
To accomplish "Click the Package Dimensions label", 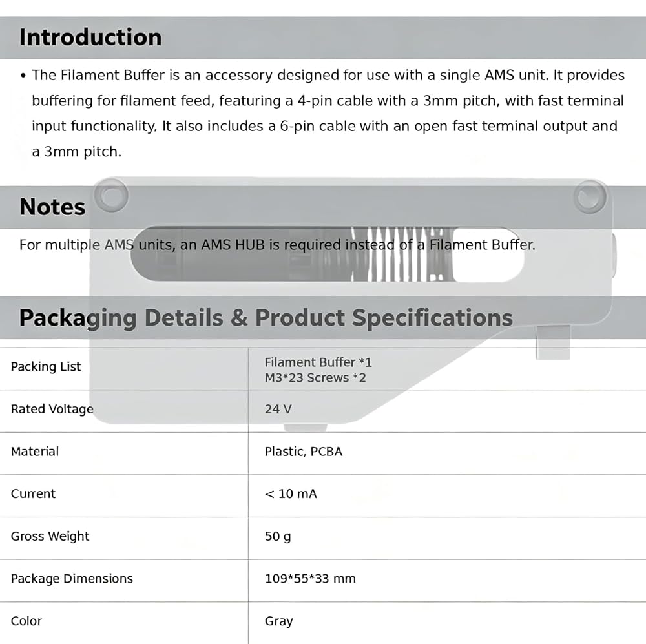I will coord(72,579).
